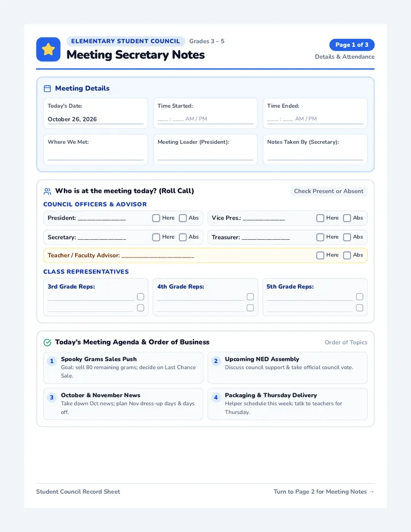The height and width of the screenshot is (532, 411).
Task: Click the Student Council Record Sheet footer text
Action: [x=78, y=491]
